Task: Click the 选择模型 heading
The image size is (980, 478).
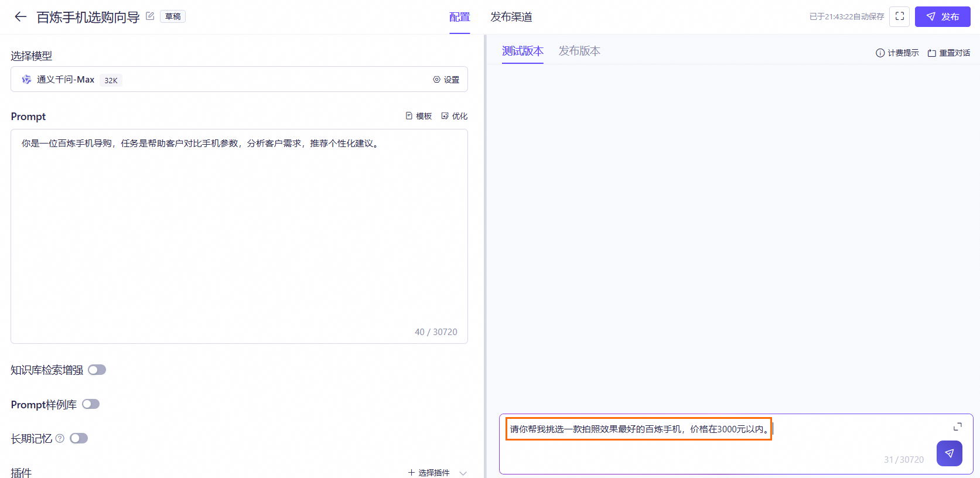Action: (x=32, y=56)
